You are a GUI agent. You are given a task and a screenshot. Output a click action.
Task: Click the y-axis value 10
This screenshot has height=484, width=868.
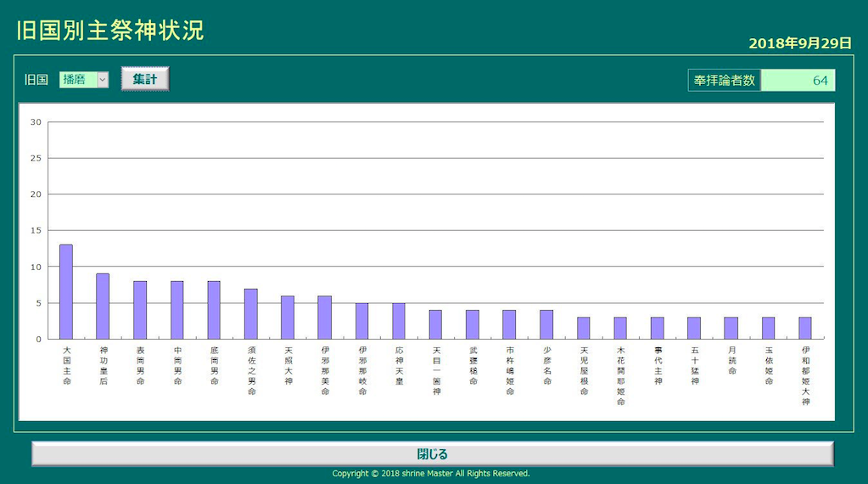coord(36,267)
